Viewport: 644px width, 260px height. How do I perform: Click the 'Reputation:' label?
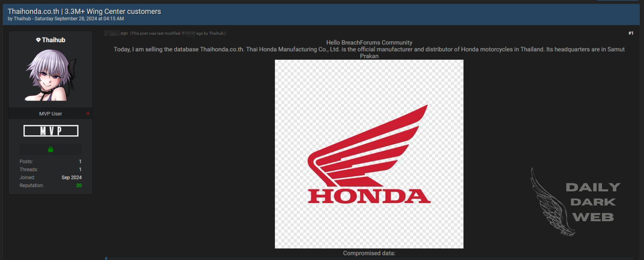coord(31,186)
